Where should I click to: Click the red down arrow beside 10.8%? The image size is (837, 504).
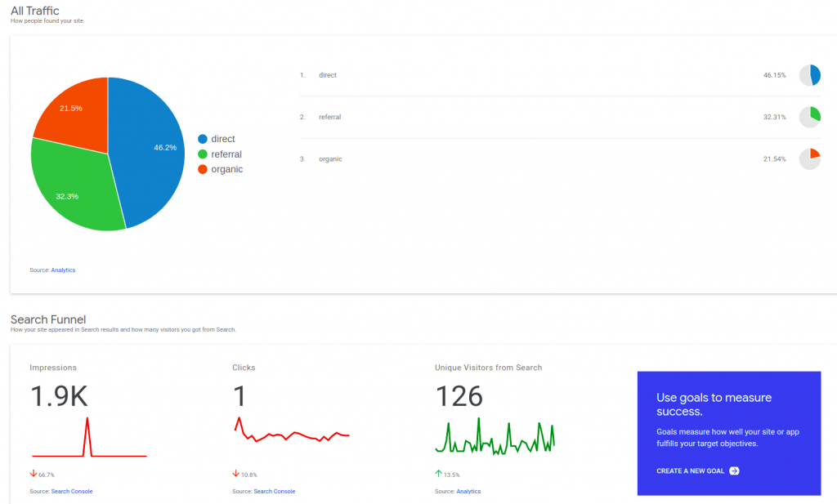point(236,474)
